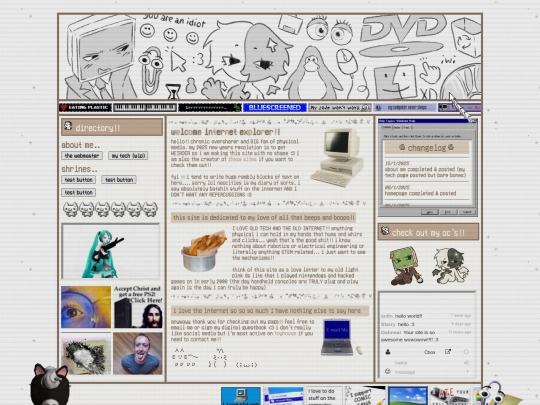The width and height of the screenshot is (540, 405).
Task: Click the icon beside 'check out my oc's!!'
Action: (385, 231)
